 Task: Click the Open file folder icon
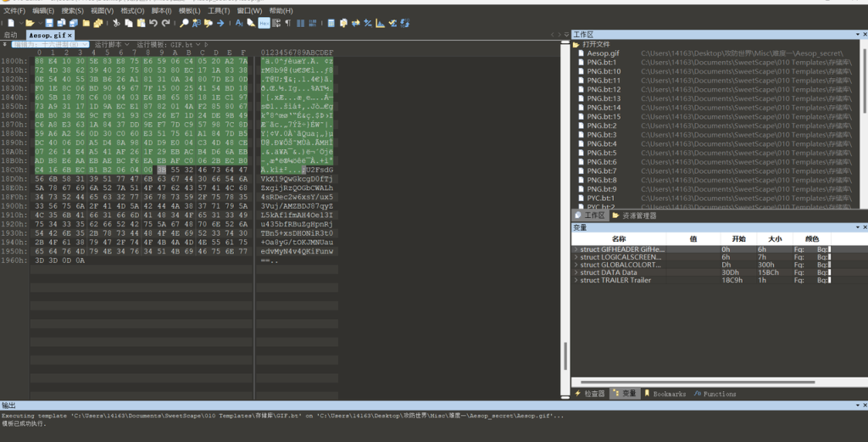click(x=29, y=23)
